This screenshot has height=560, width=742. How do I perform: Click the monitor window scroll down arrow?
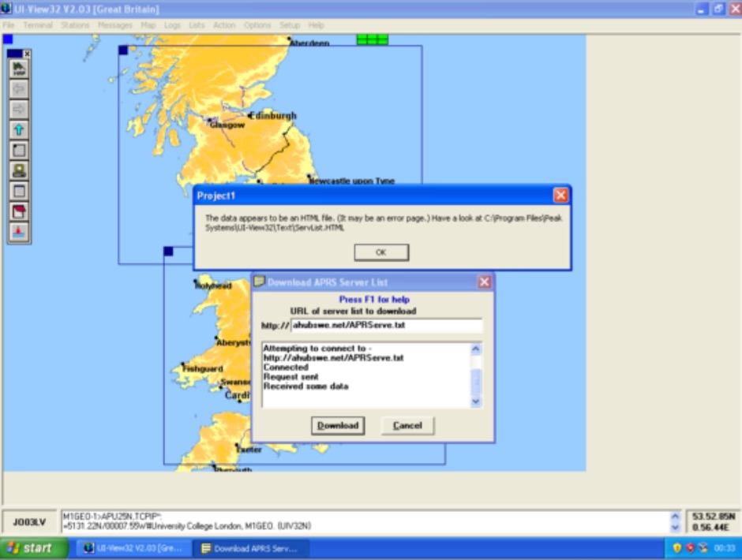pyautogui.click(x=675, y=527)
